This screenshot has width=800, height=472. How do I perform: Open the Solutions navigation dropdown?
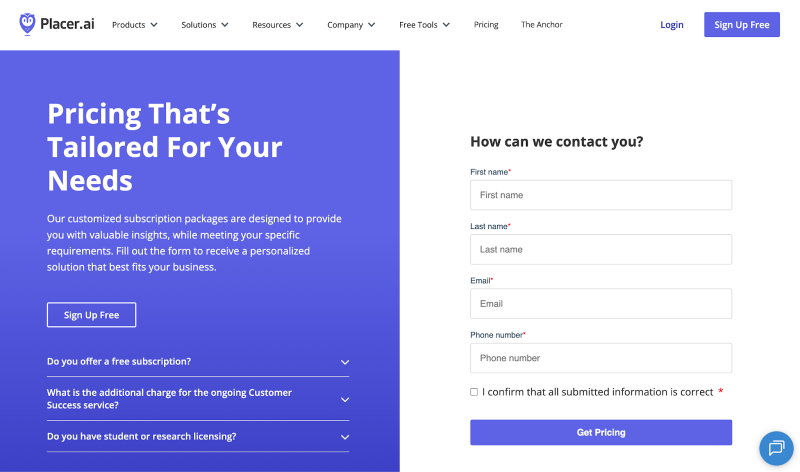coord(204,25)
